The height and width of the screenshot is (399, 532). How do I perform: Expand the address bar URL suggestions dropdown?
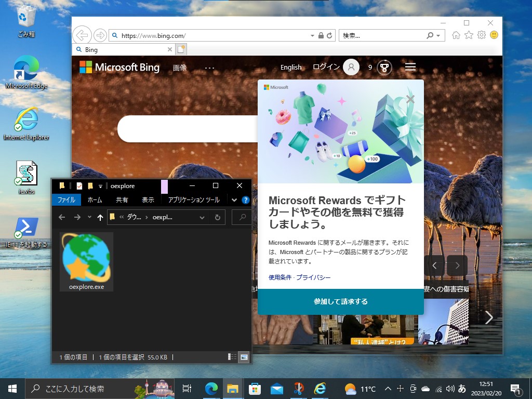(312, 35)
